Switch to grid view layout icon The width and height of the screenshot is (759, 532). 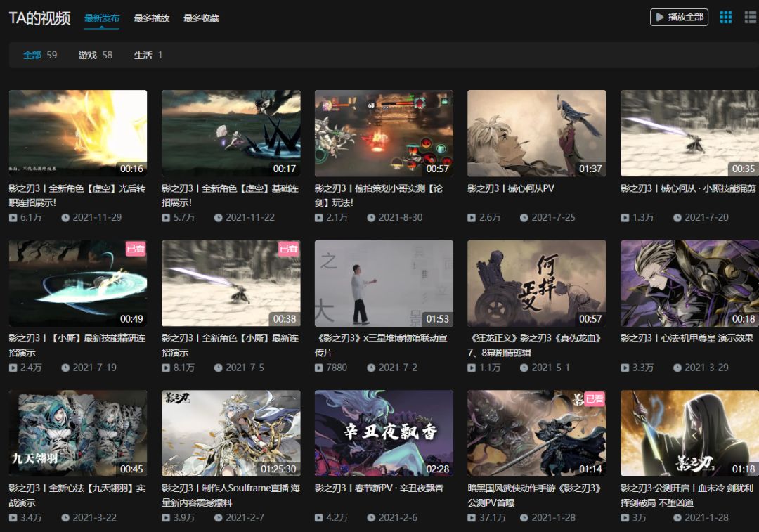coord(725,18)
